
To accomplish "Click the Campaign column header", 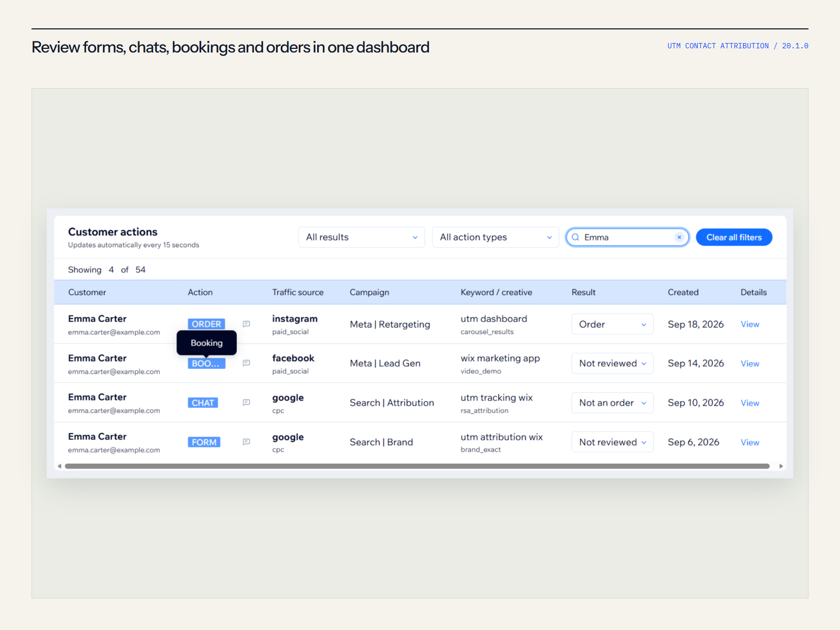I will point(369,292).
